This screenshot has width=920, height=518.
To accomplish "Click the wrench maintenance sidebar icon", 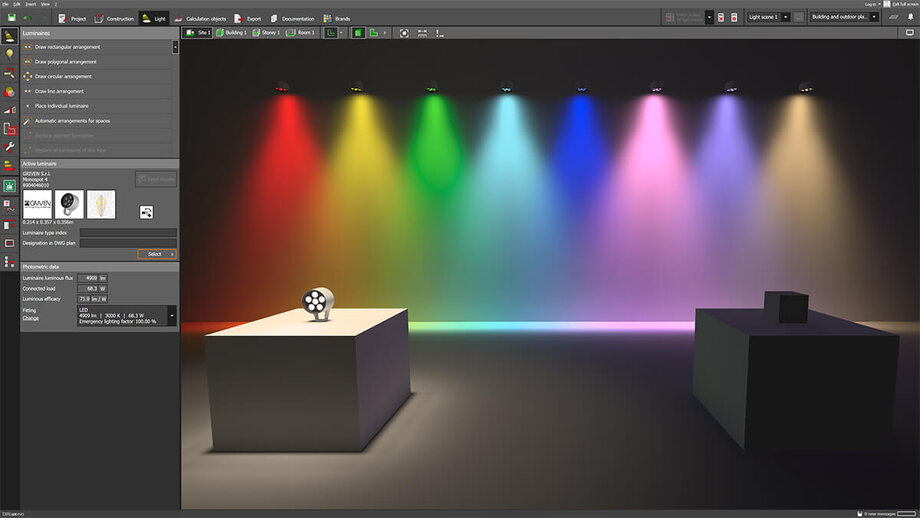I will point(10,147).
